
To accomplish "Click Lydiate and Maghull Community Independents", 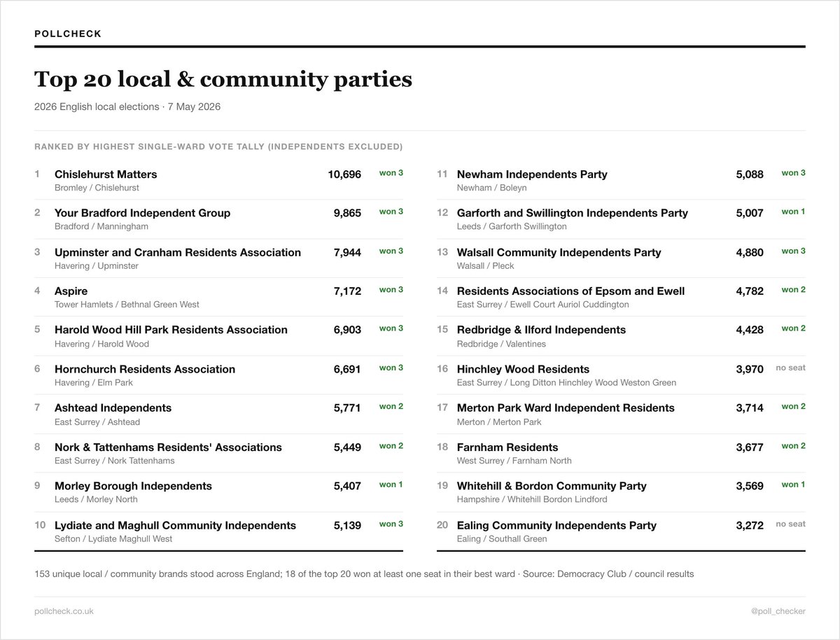I will tap(175, 525).
